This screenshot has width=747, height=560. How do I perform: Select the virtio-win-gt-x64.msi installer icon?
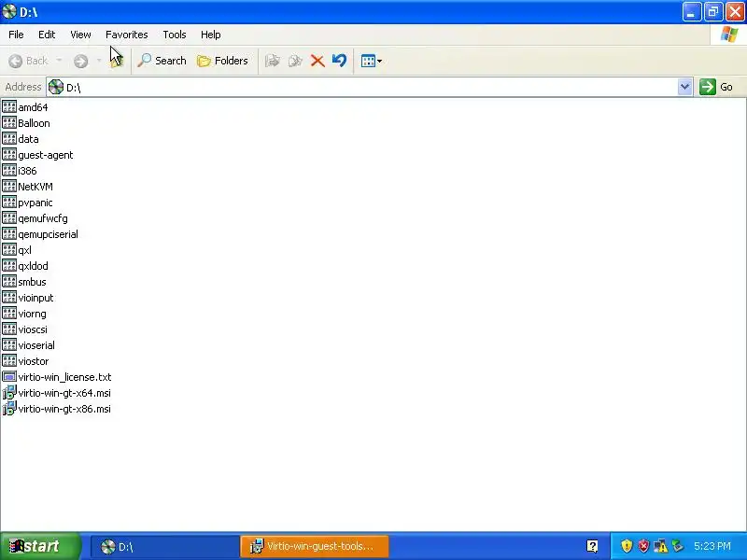(x=9, y=393)
